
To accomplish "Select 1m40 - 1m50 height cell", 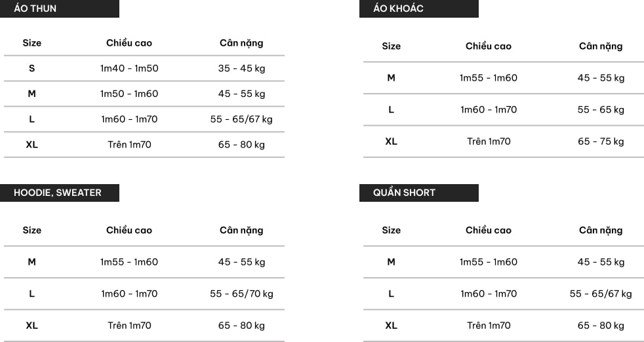I will click(x=129, y=69).
